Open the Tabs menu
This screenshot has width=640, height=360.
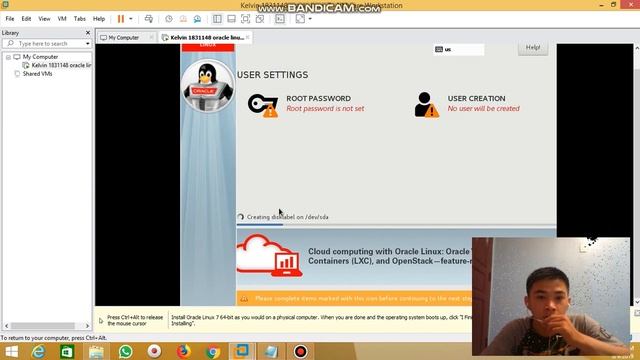coord(80,19)
